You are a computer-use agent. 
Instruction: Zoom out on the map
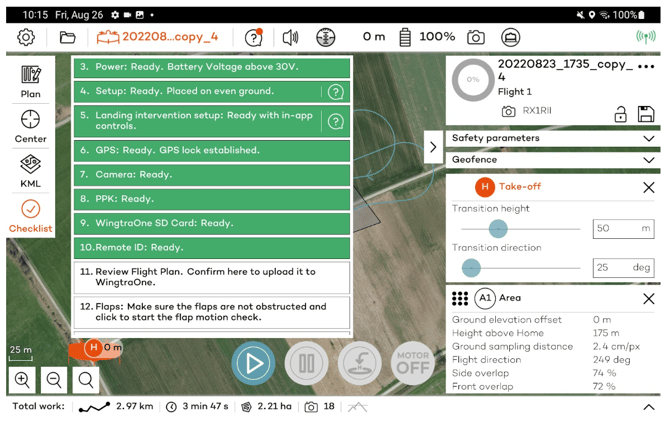point(54,379)
